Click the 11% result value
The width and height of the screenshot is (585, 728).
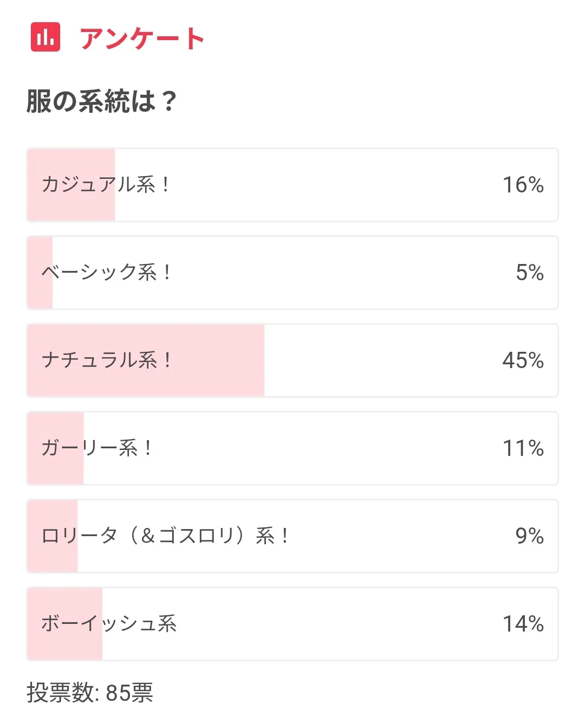[x=523, y=448]
